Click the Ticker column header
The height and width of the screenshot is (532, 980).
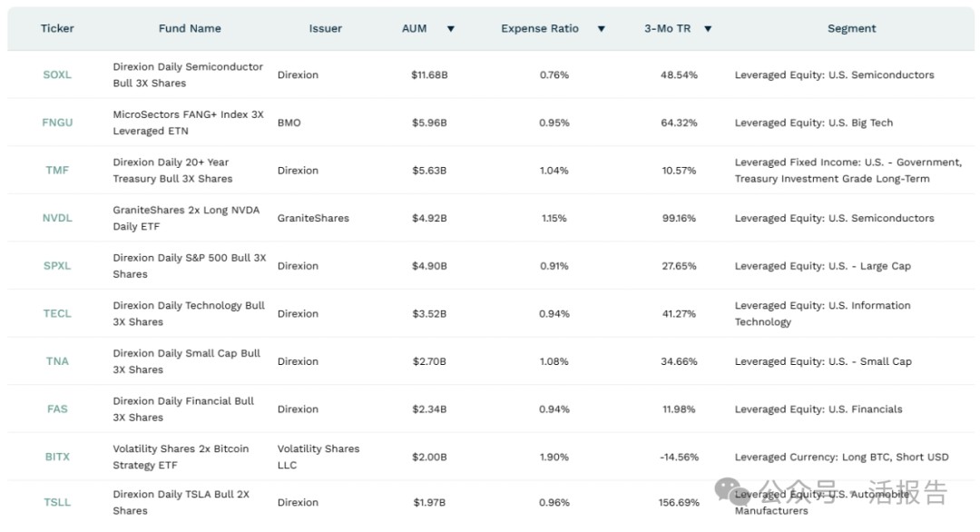click(x=57, y=29)
